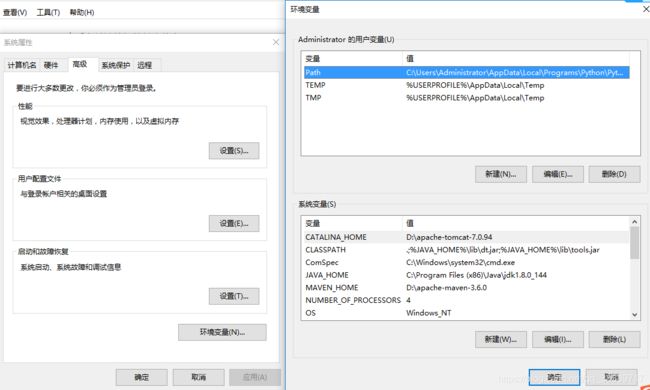Select JAVA_HOME system variable
The height and width of the screenshot is (390, 650).
466,275
